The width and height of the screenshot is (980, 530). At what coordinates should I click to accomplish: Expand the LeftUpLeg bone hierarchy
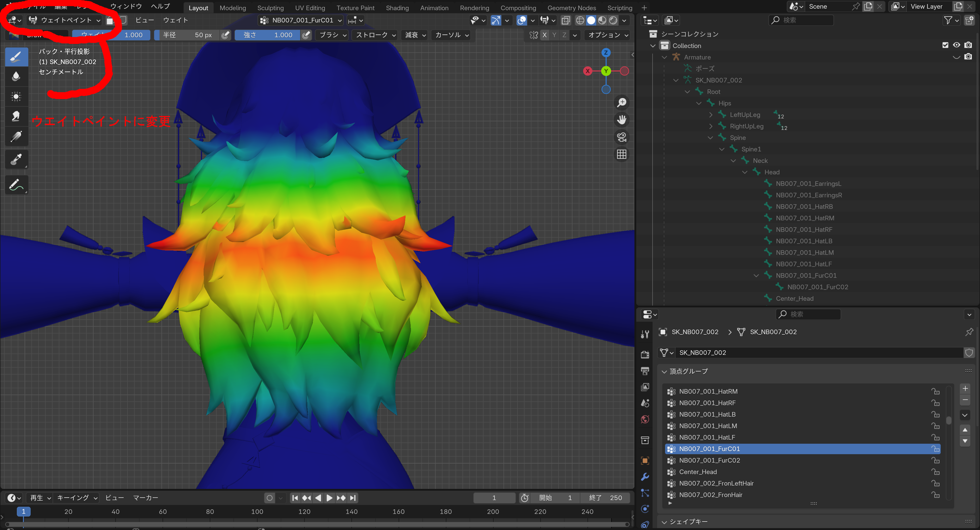click(710, 115)
